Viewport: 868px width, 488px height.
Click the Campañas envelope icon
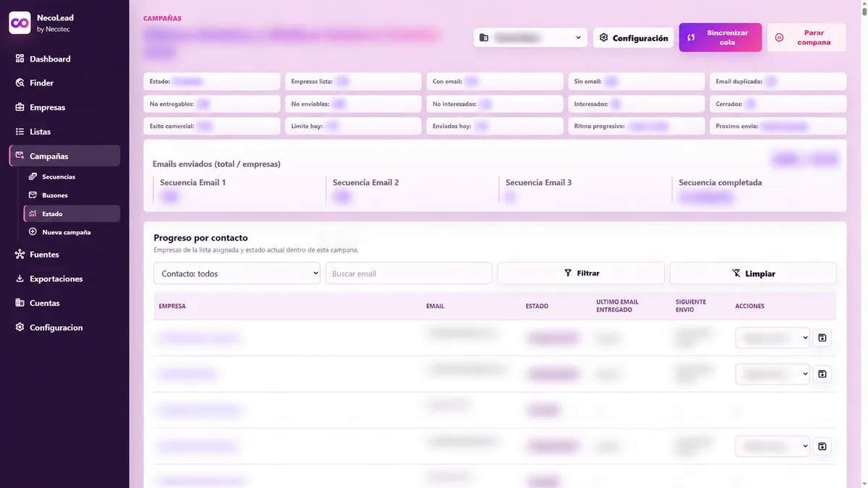click(x=20, y=156)
